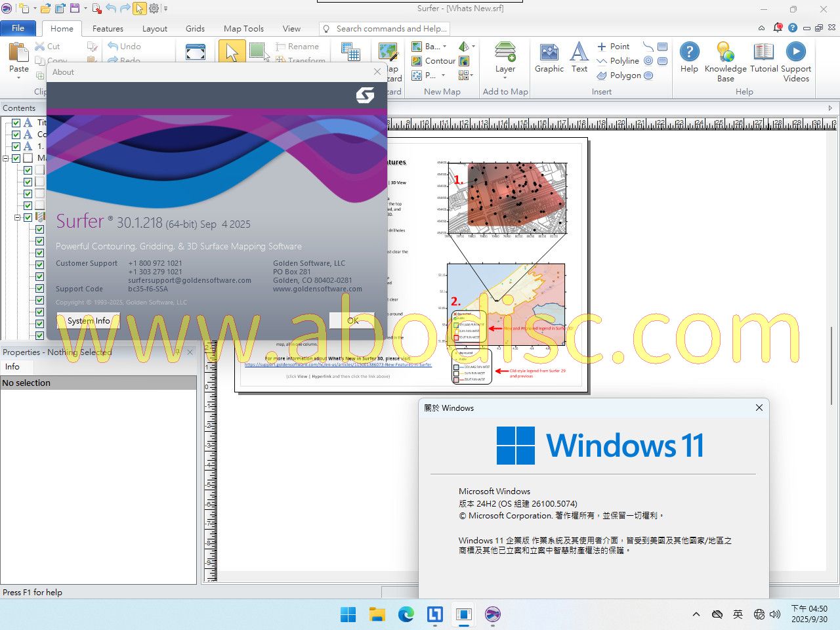This screenshot has height=630, width=840.
Task: Open Surfer from the Windows taskbar
Action: (x=492, y=614)
